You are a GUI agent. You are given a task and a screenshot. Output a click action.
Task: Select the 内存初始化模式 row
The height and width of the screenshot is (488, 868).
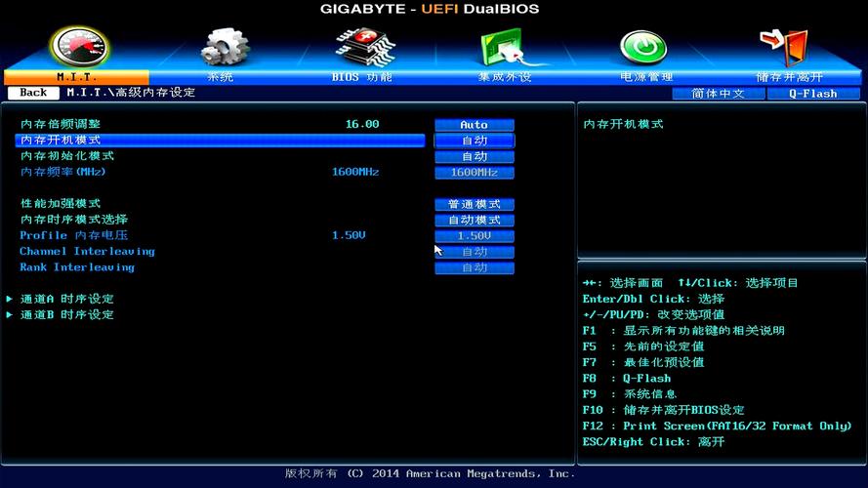click(x=220, y=156)
